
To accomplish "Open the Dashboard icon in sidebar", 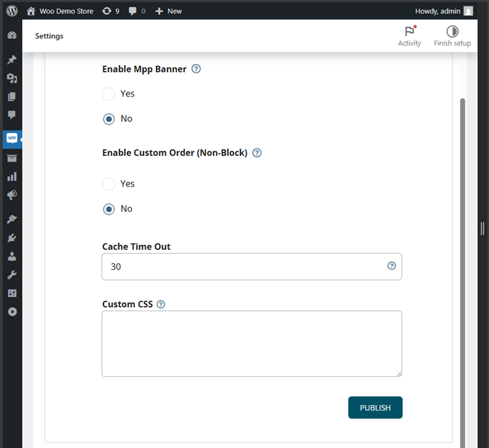I will [x=12, y=35].
